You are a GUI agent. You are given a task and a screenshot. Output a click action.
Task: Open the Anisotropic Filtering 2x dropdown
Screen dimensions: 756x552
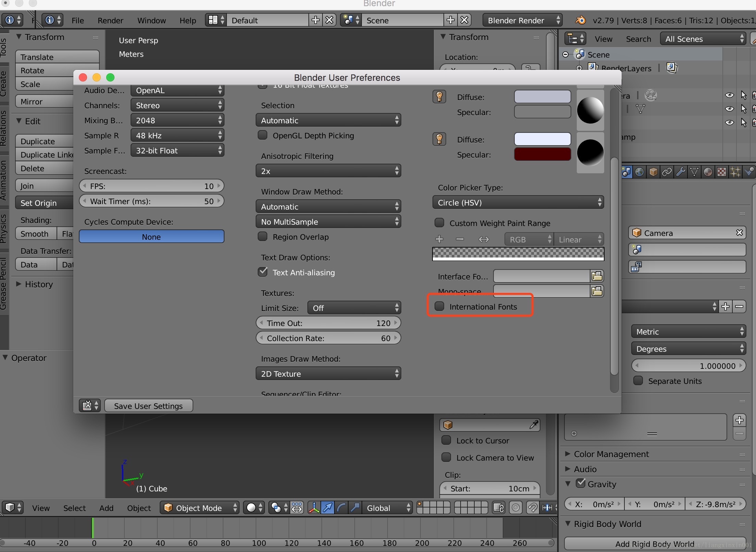pyautogui.click(x=328, y=171)
